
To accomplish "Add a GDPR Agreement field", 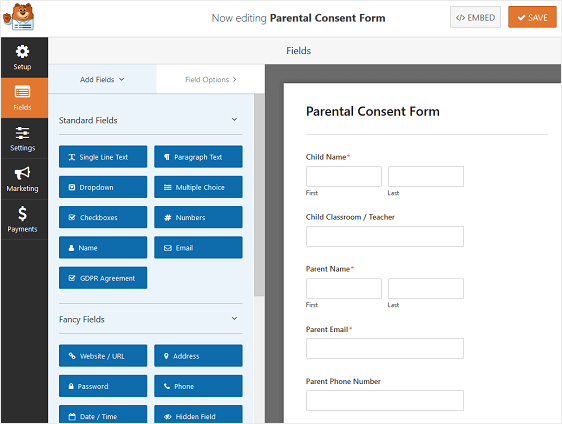I will click(103, 278).
